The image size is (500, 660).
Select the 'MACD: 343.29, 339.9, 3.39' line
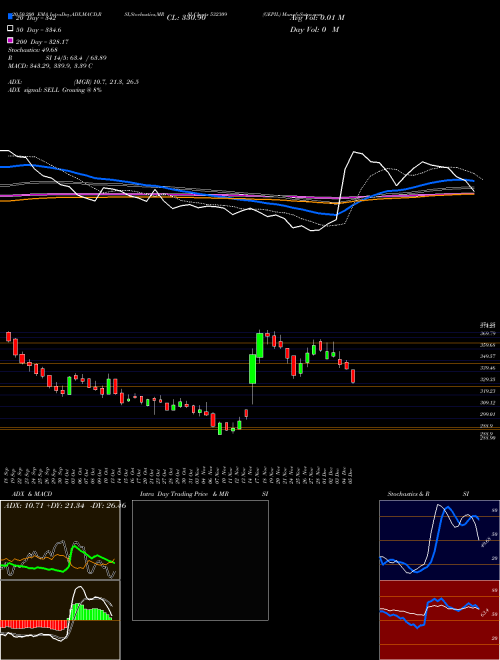pos(48,66)
